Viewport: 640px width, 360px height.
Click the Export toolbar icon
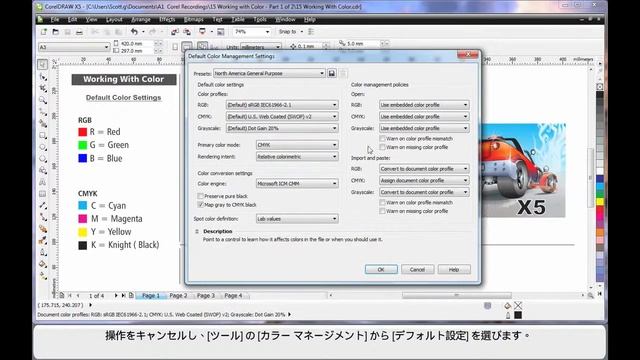coord(187,32)
